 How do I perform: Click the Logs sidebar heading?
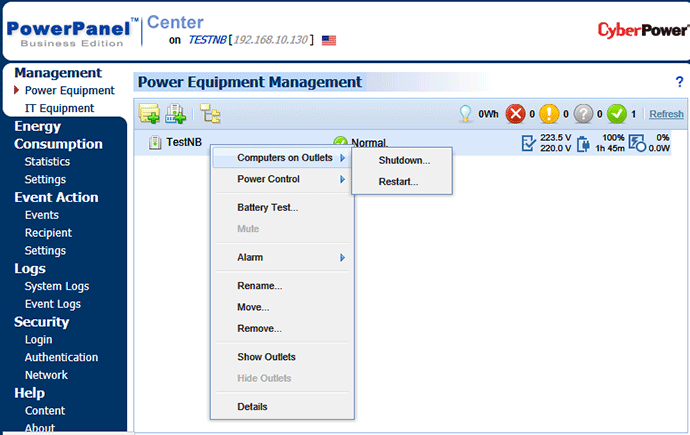click(29, 268)
